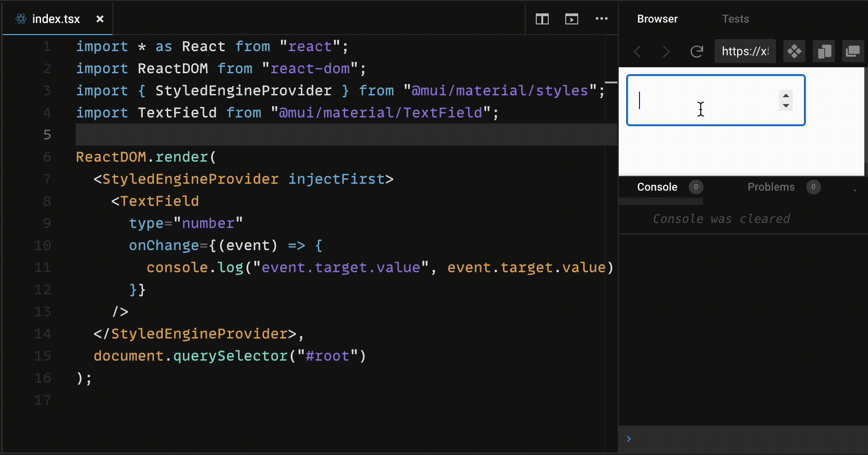Viewport: 868px width, 455px height.
Task: Click the "ReactDOM.render(" code on line 6
Action: point(146,157)
